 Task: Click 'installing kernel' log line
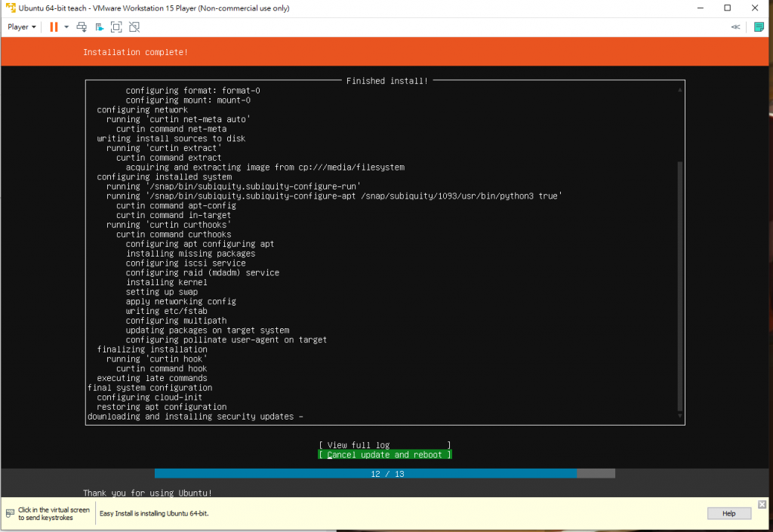click(x=167, y=282)
